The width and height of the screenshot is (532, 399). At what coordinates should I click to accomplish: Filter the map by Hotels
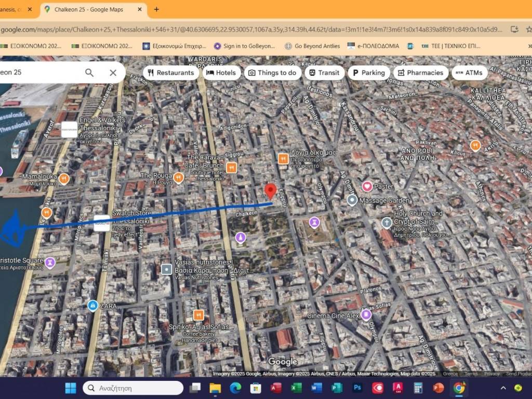coord(221,73)
